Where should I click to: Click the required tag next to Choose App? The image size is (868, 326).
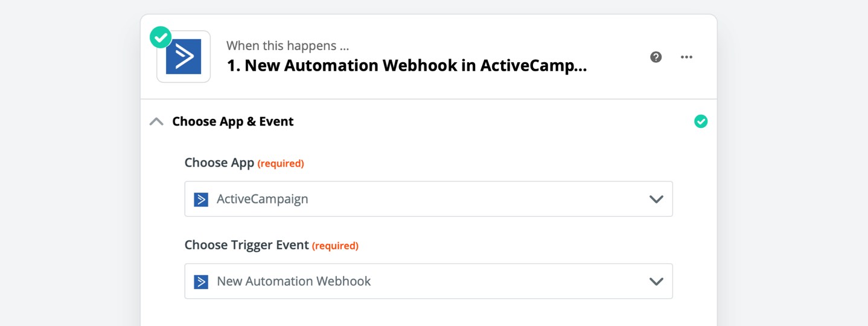click(281, 164)
